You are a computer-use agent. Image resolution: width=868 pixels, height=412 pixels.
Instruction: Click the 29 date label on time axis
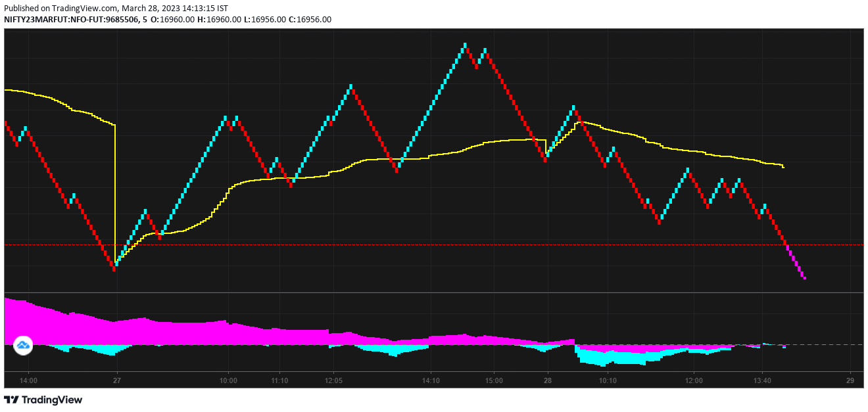point(850,380)
